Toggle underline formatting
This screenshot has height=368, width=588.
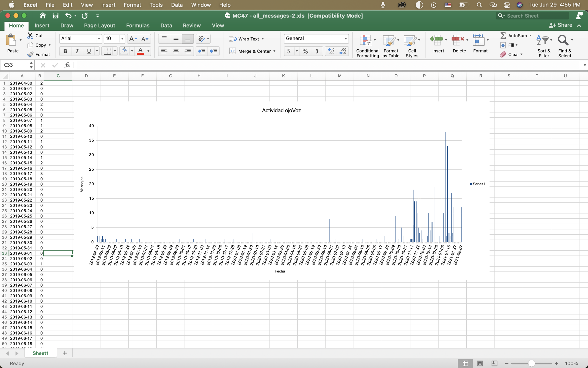(x=89, y=51)
